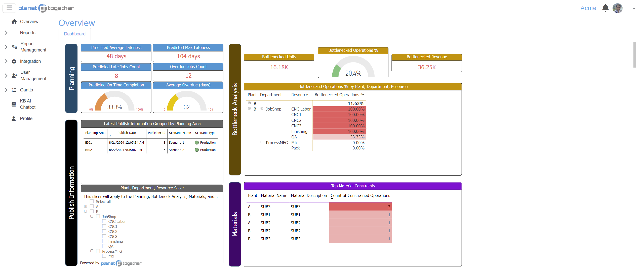Collapse plant B in the slicer tree
This screenshot has width=644, height=267.
[86, 211]
